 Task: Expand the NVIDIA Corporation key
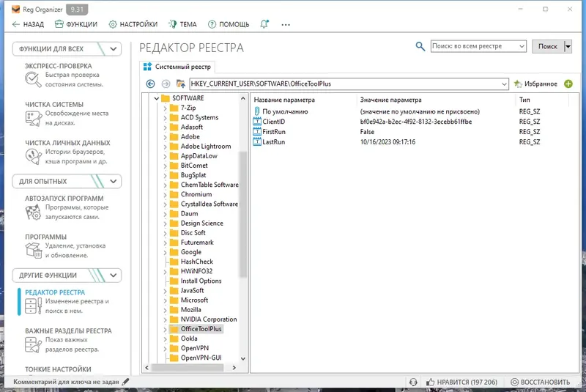(165, 319)
